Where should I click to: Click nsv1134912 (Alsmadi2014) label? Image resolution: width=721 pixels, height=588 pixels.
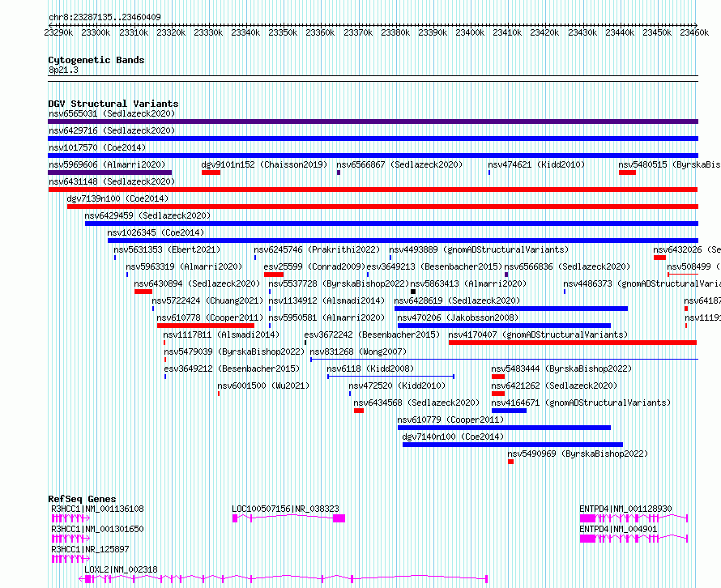pos(326,300)
